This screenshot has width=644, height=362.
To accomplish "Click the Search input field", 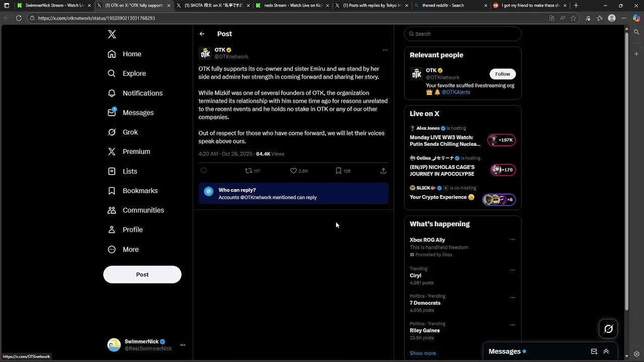I will [x=463, y=34].
